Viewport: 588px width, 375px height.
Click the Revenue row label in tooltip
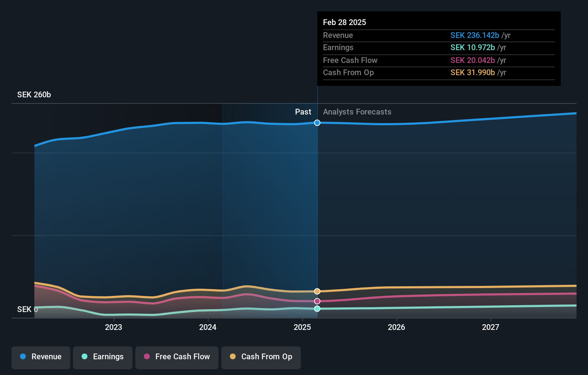[x=338, y=35]
